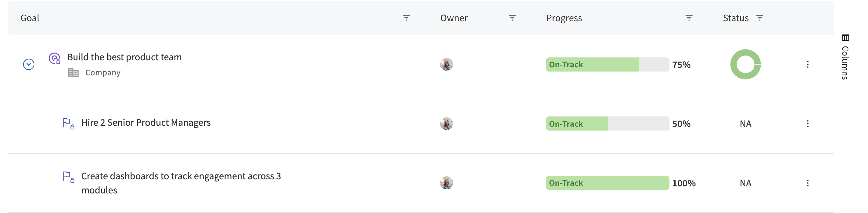868x213 pixels.
Task: Open the Owner column filter
Action: (x=512, y=18)
